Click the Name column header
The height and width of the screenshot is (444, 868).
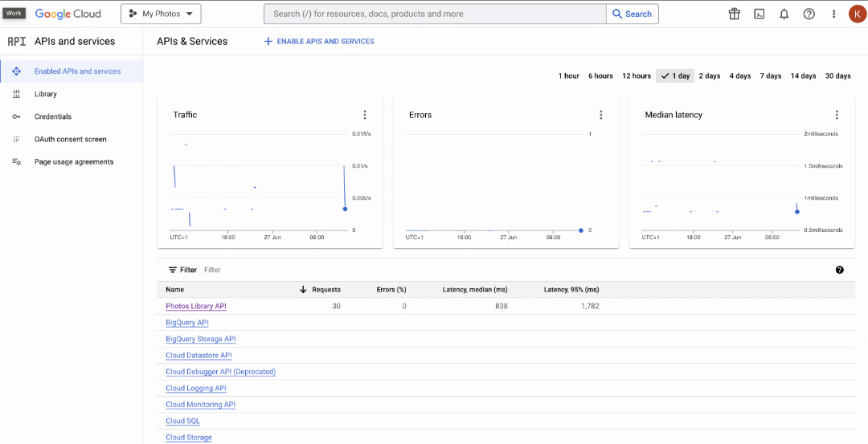click(x=175, y=289)
